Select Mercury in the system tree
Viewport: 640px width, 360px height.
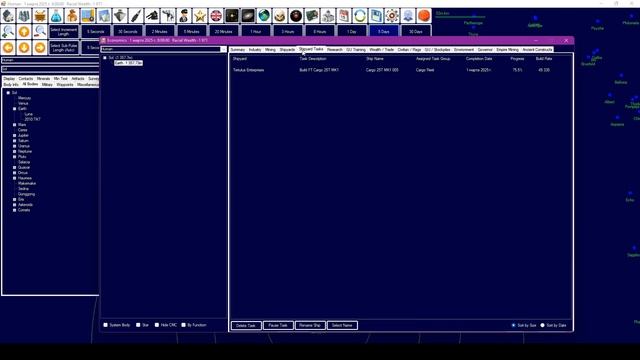click(24, 98)
